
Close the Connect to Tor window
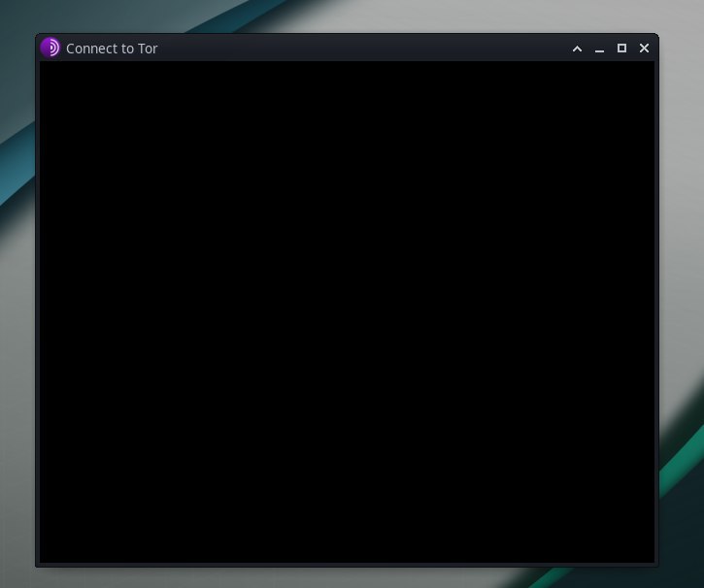coord(645,48)
